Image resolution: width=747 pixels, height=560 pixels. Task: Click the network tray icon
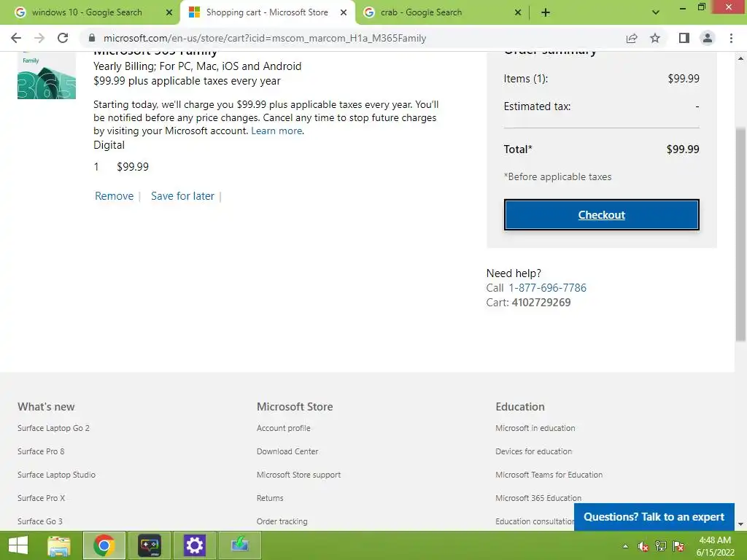point(661,546)
